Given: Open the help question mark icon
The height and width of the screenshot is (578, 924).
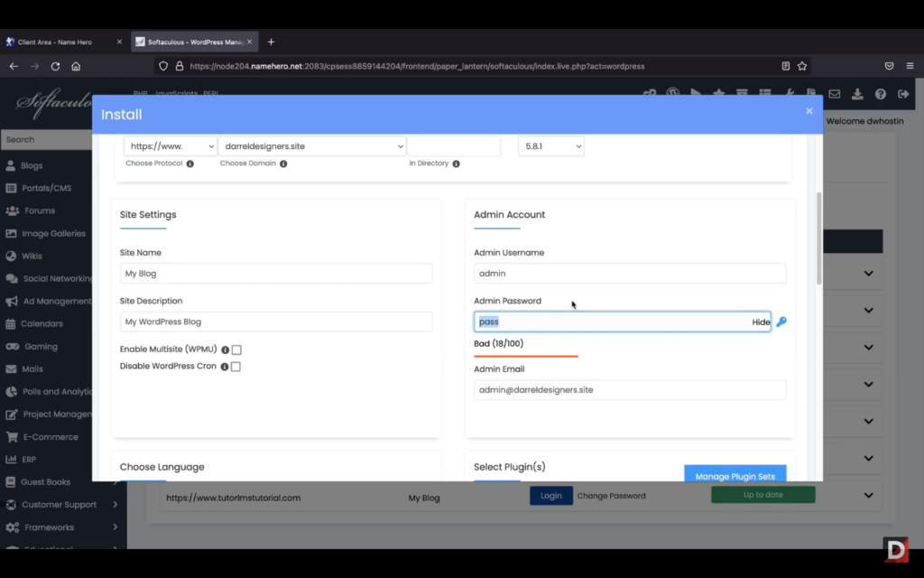Looking at the screenshot, I should pyautogui.click(x=880, y=94).
